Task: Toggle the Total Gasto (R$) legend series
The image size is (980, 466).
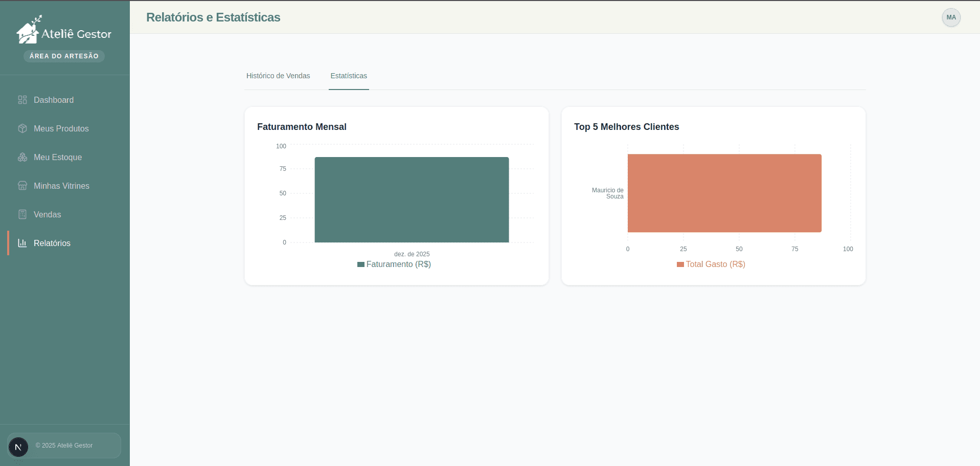Action: coord(711,264)
